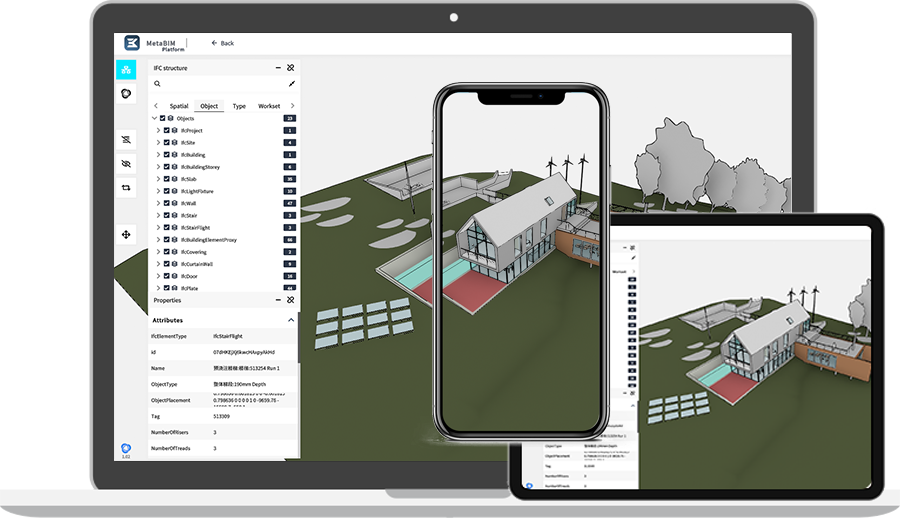The image size is (900, 532).
Task: Expand the IfcDoor tree node
Action: [x=158, y=276]
